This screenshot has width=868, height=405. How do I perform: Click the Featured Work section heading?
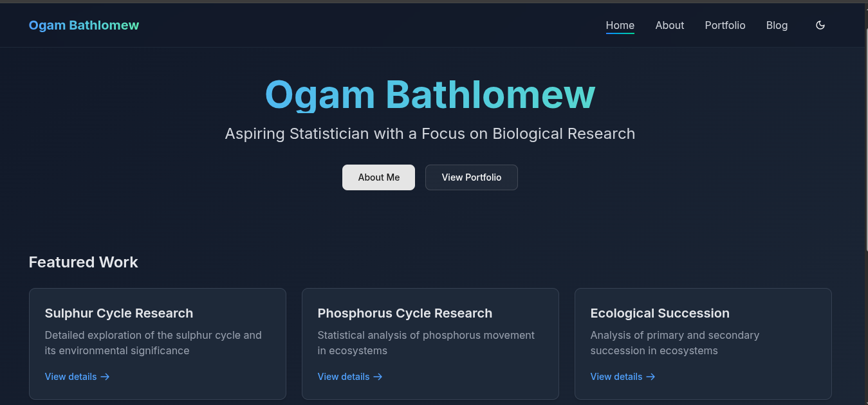(83, 262)
